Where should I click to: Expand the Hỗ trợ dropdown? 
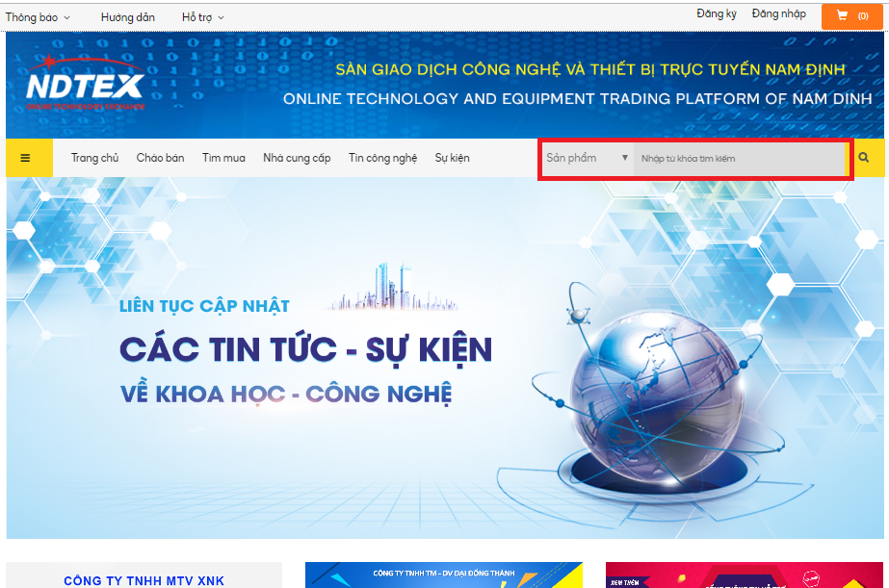[x=202, y=17]
